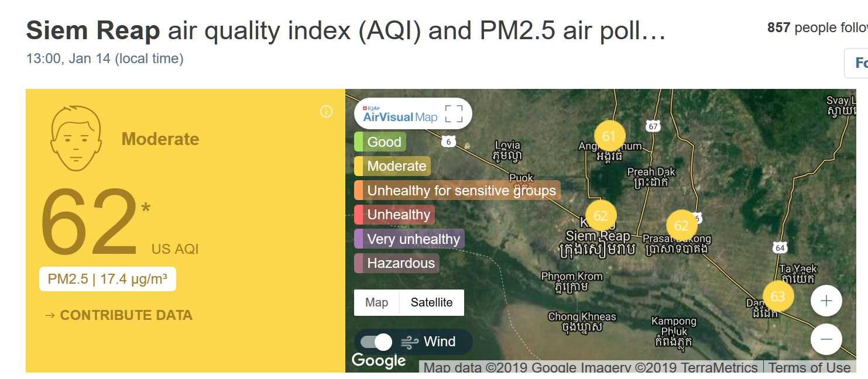The height and width of the screenshot is (379, 868).
Task: Open Terms of Use link on map
Action: coord(809,367)
